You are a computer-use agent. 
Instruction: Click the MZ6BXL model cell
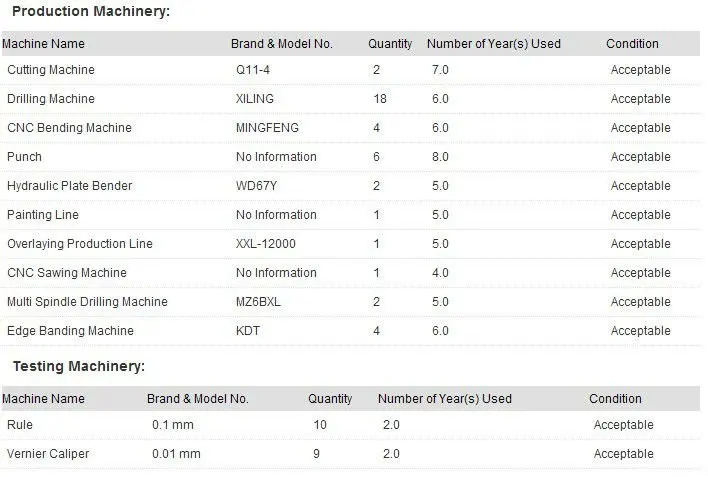pos(258,302)
